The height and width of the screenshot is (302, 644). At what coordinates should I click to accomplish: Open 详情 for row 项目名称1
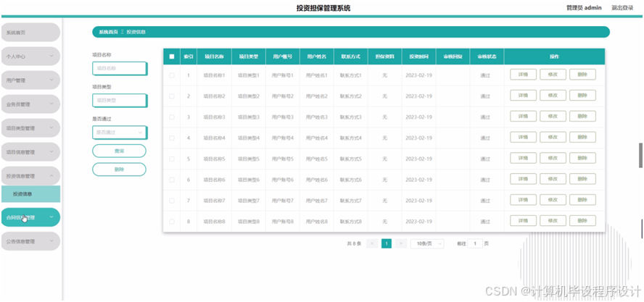524,75
